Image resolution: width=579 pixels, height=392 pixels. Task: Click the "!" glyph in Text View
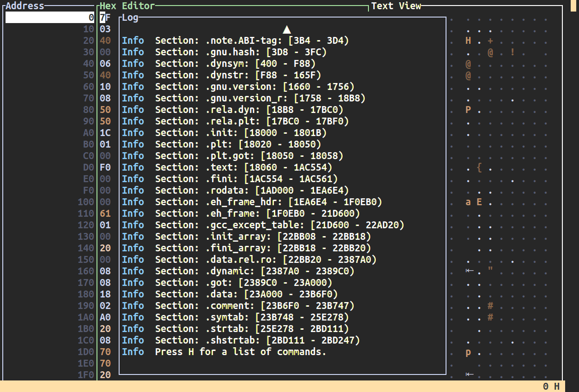pos(513,52)
